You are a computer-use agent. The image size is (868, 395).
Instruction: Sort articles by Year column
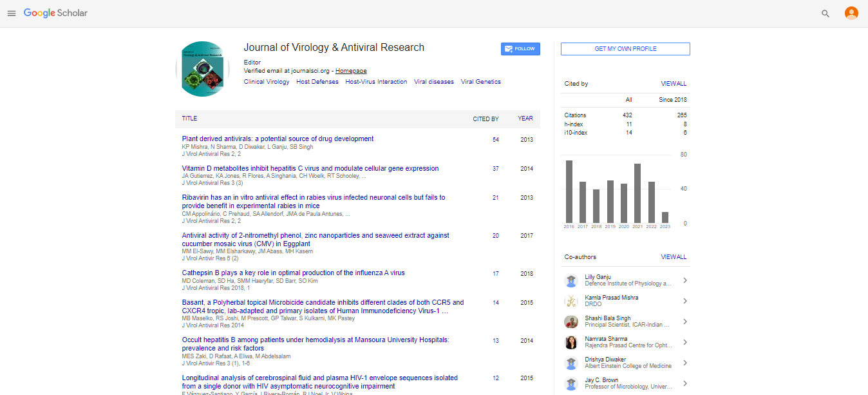click(525, 119)
